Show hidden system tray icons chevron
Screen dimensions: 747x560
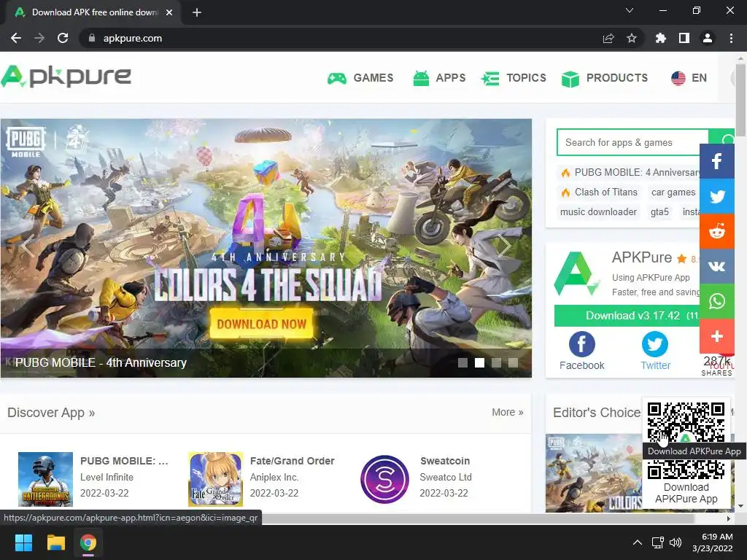point(637,542)
